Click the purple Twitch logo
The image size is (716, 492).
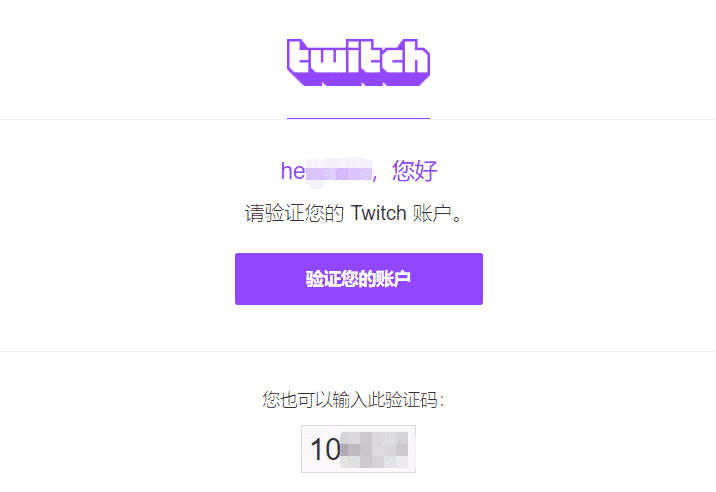tap(358, 62)
